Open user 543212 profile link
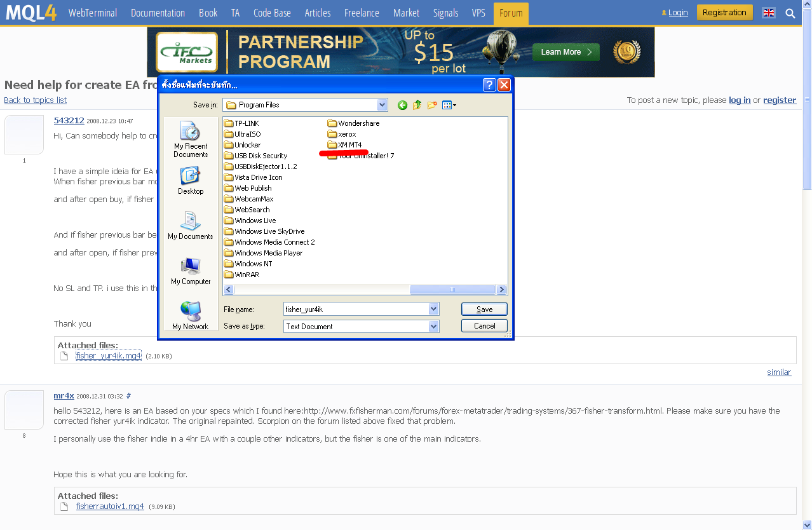The image size is (812, 530). (x=69, y=121)
